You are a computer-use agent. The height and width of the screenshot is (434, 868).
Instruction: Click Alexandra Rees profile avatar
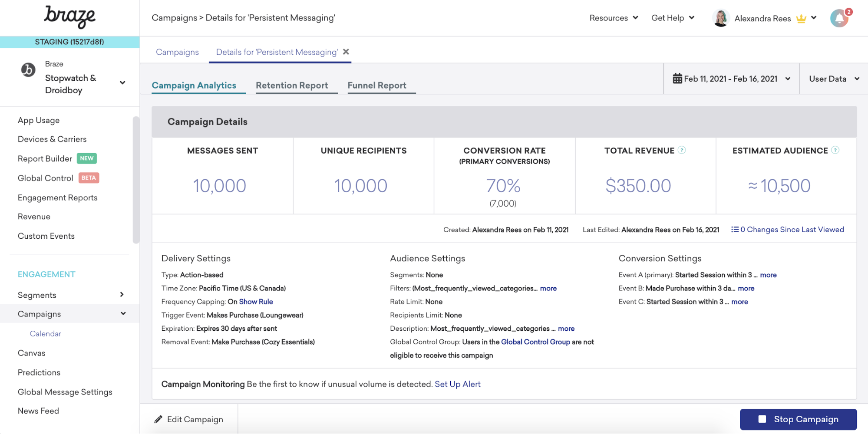click(721, 18)
